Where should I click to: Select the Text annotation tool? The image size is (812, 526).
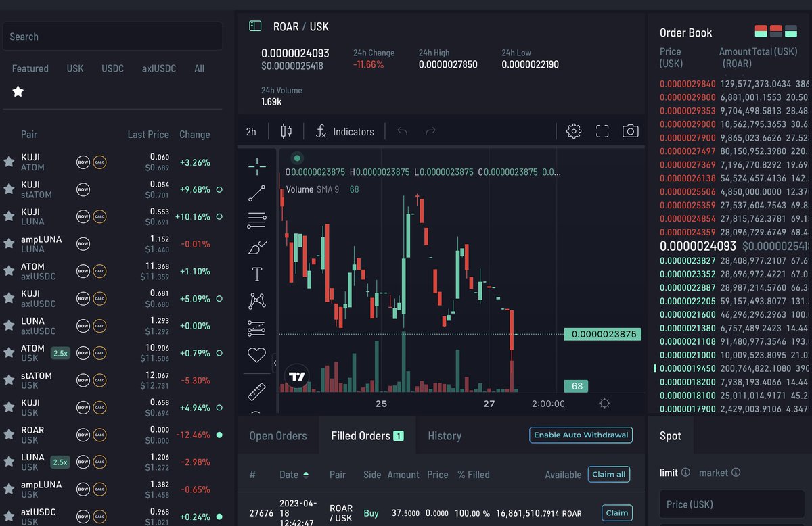[257, 274]
